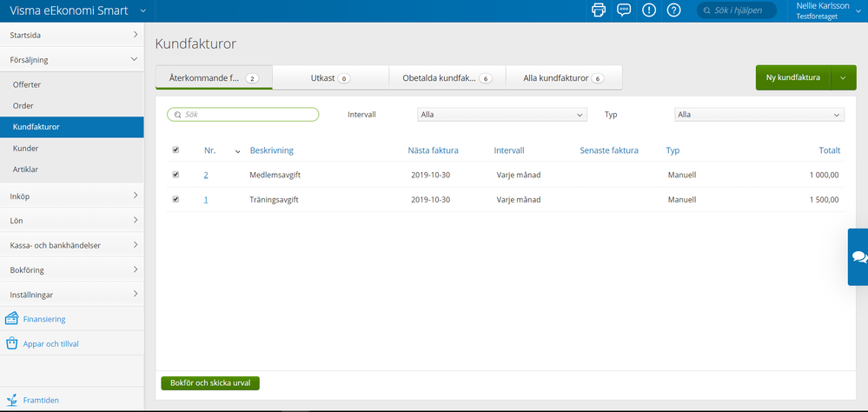Image resolution: width=868 pixels, height=412 pixels.
Task: Open recurring invoice number 2 link
Action: pos(206,175)
